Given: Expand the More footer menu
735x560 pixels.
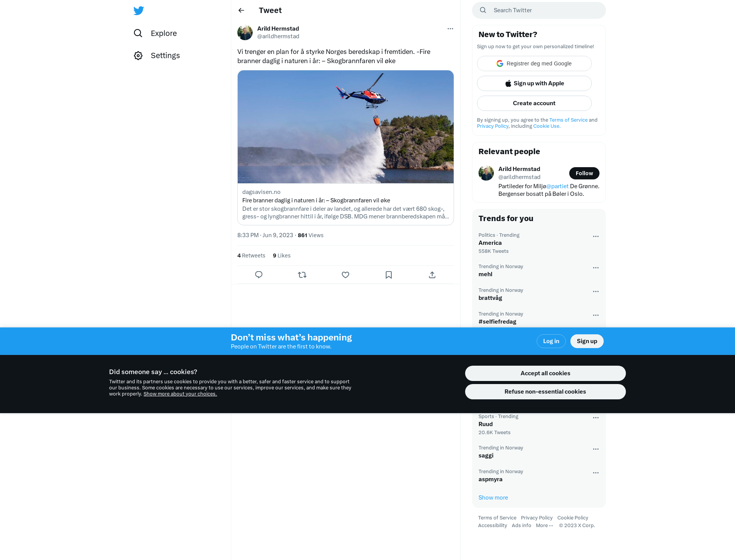Looking at the screenshot, I should pyautogui.click(x=544, y=525).
